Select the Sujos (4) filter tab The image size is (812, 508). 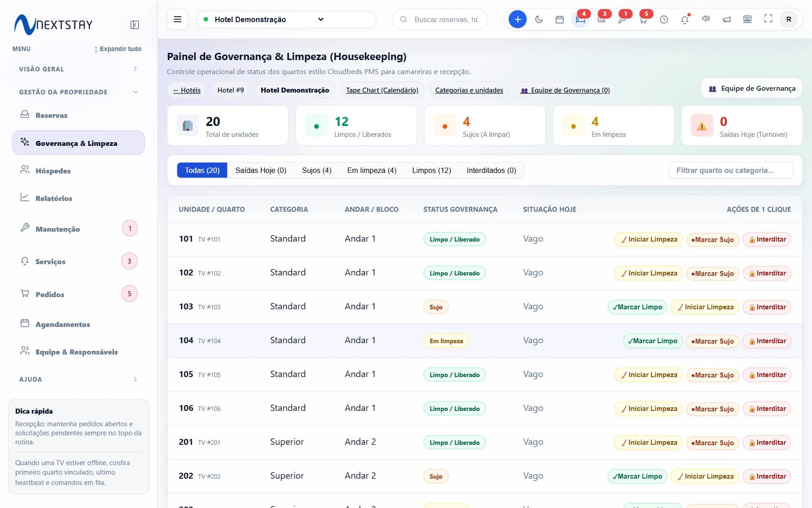pyautogui.click(x=317, y=170)
